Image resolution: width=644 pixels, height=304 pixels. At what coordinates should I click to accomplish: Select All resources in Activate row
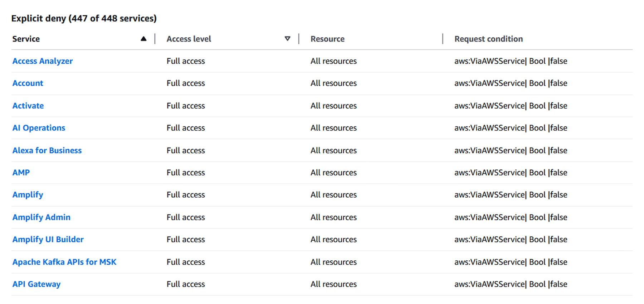(x=333, y=106)
